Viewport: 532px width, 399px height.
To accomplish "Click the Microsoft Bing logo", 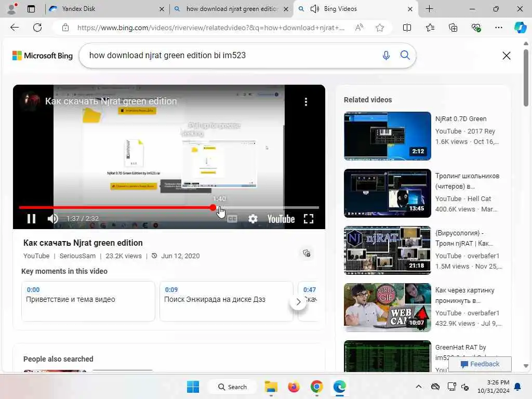I will coord(43,55).
